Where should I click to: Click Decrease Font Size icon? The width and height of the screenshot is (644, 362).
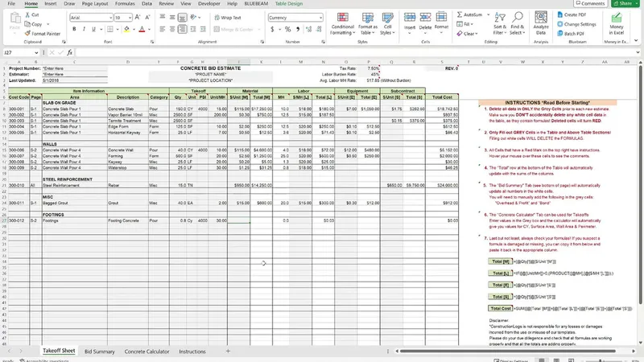pyautogui.click(x=147, y=17)
